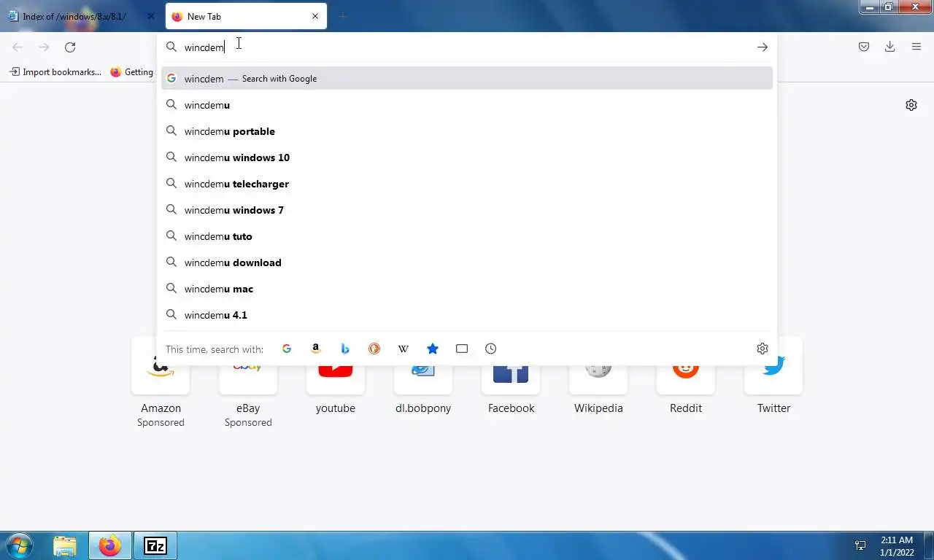
Task: Search with Bing one-off icon
Action: pos(345,349)
